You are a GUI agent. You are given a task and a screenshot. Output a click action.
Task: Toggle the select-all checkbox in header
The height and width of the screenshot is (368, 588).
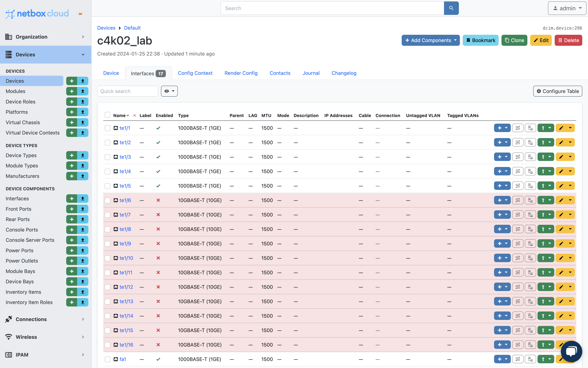click(108, 115)
